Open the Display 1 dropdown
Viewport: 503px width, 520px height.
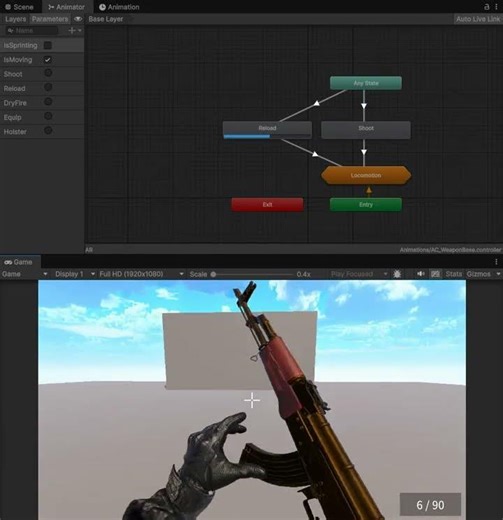(75, 274)
